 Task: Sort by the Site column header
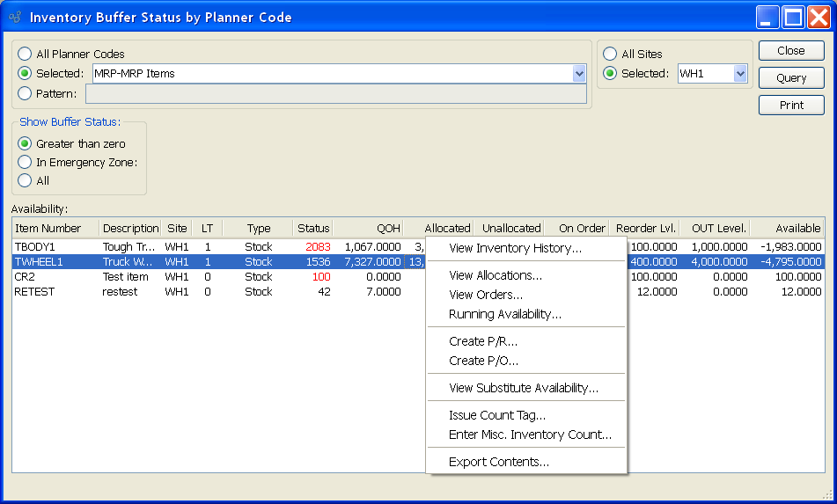coord(177,229)
